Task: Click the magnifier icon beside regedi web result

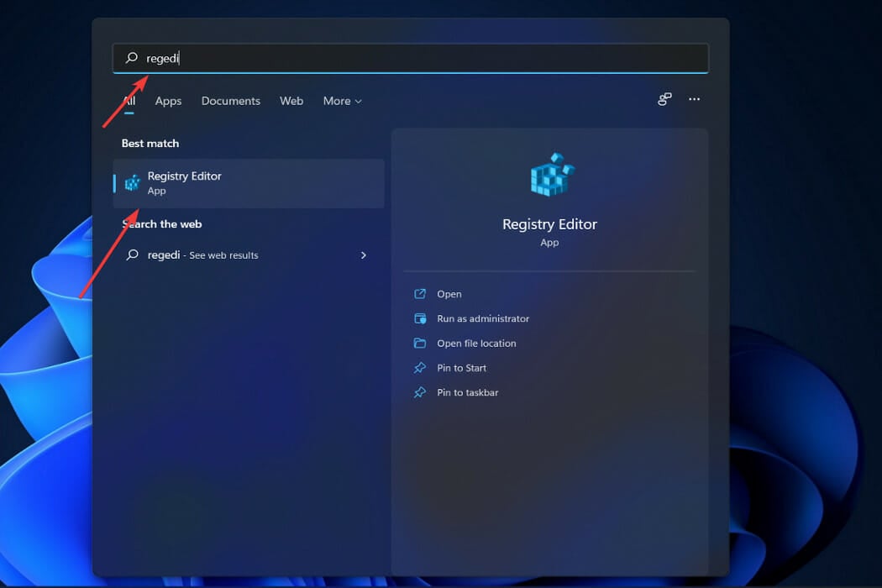Action: click(132, 255)
